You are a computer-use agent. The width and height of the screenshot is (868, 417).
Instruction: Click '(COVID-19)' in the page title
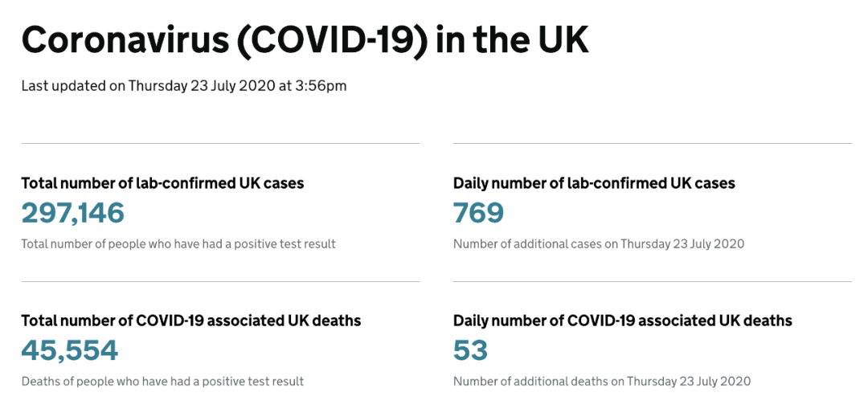[332, 40]
